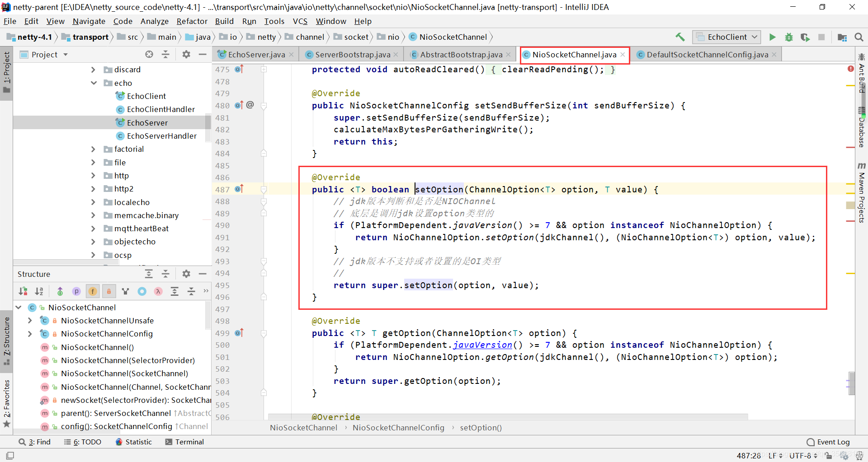
Task: Click the override gutter icon on line 499
Action: [x=240, y=333]
